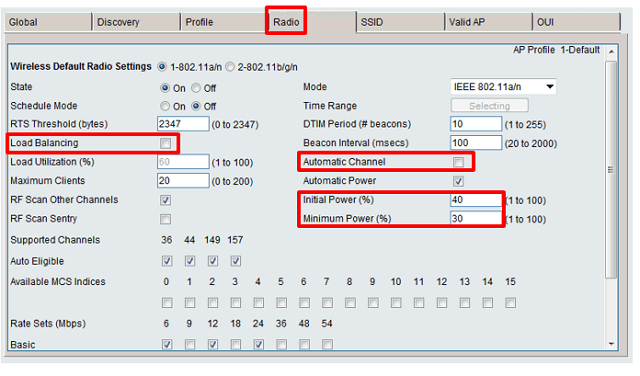The width and height of the screenshot is (640, 376).
Task: Focus the Initial Power field
Action: click(476, 200)
